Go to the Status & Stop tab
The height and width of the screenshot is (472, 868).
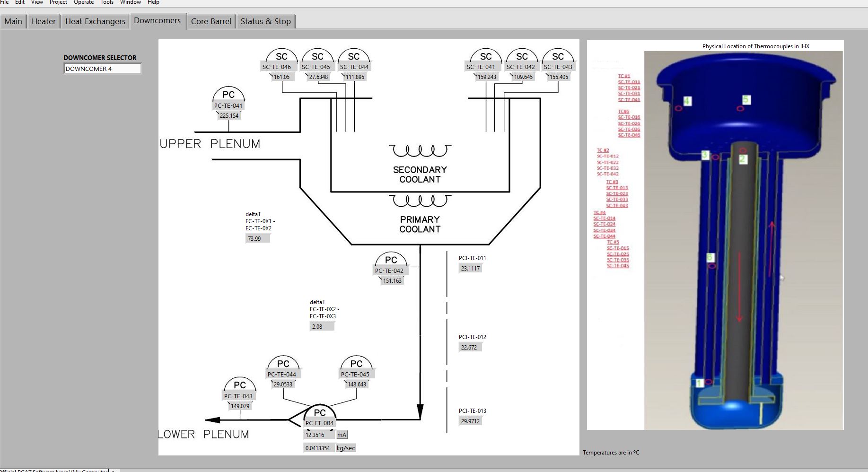tap(265, 21)
